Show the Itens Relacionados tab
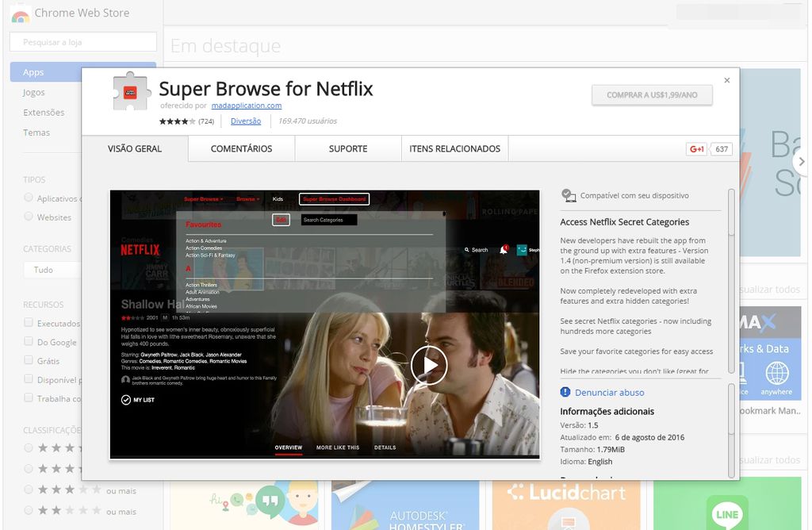Screen dimensions: 812x530 click(454, 148)
